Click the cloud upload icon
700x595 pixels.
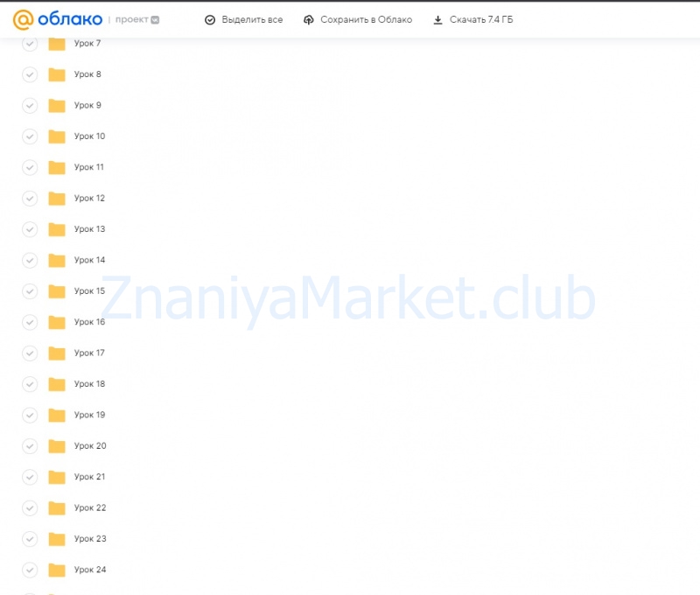(x=309, y=20)
